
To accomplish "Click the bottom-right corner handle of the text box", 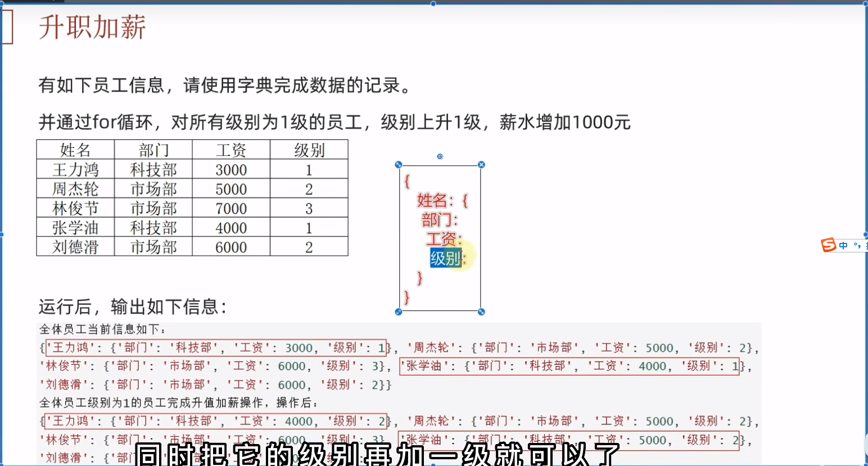I will coord(481,311).
